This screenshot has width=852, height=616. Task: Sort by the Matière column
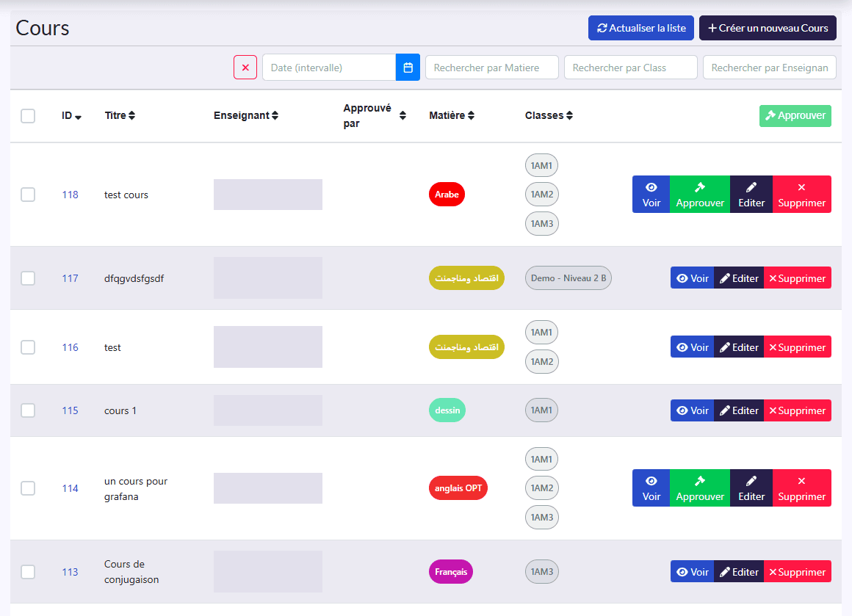(x=452, y=116)
